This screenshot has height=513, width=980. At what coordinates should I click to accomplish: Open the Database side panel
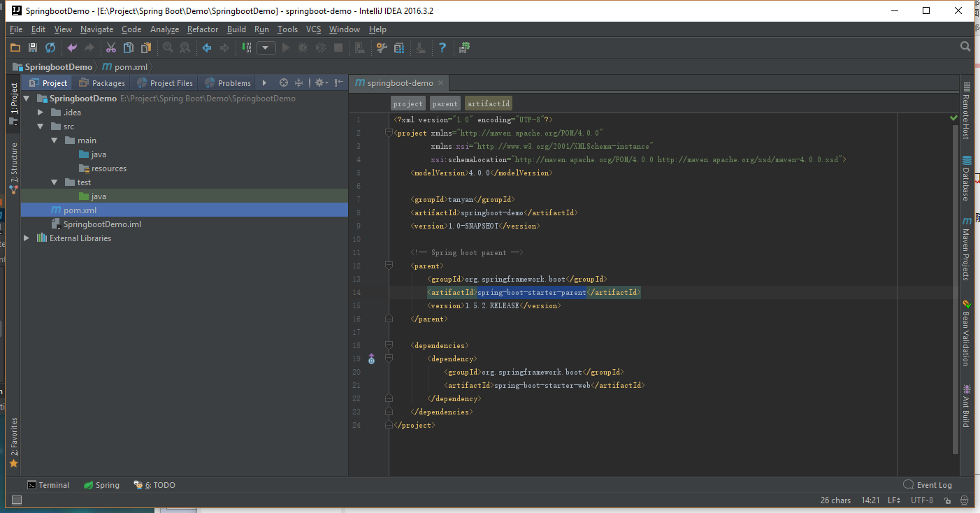coord(967,178)
